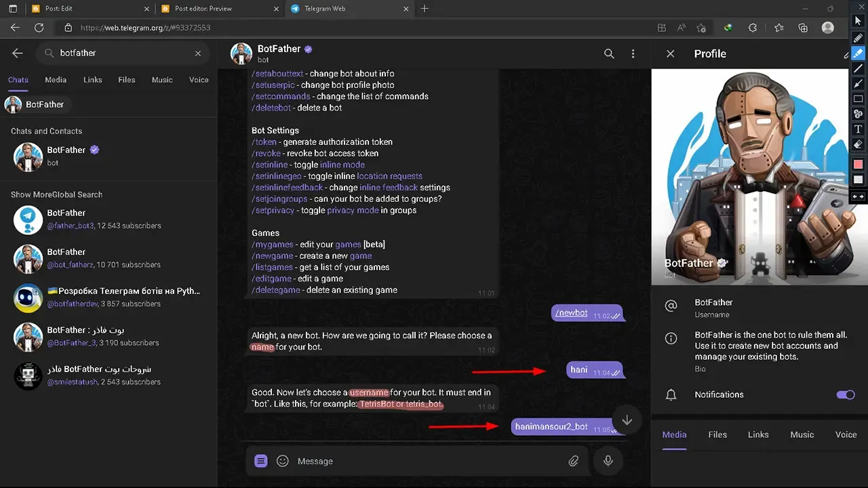Open the Music tab in the Profile panel
Screen dimensions: 868x488
point(802,434)
